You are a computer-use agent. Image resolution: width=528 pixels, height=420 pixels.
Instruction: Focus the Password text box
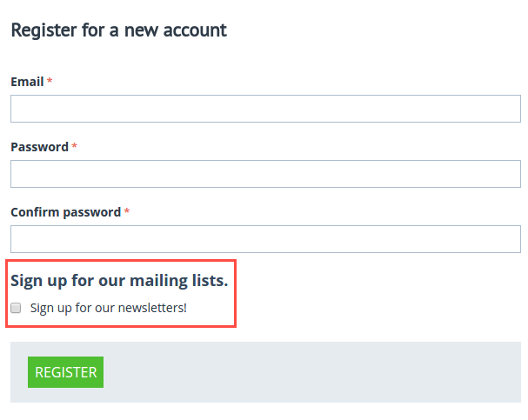(x=265, y=174)
